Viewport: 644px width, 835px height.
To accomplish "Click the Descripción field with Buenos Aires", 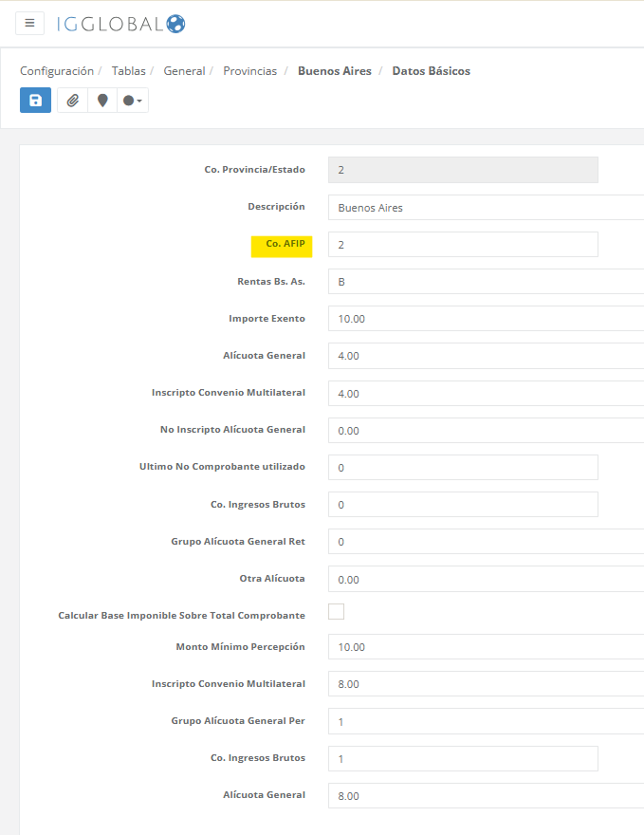I will coord(486,208).
